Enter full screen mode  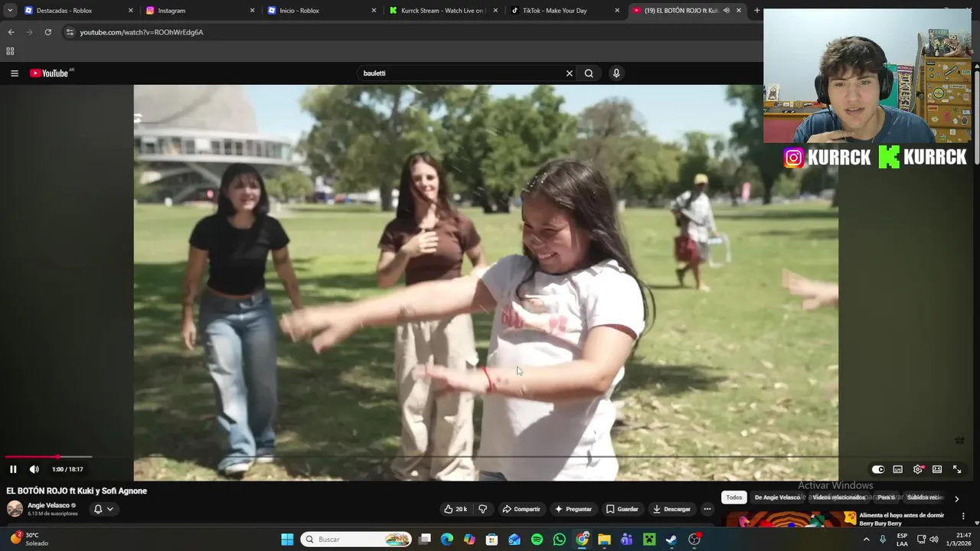point(957,469)
